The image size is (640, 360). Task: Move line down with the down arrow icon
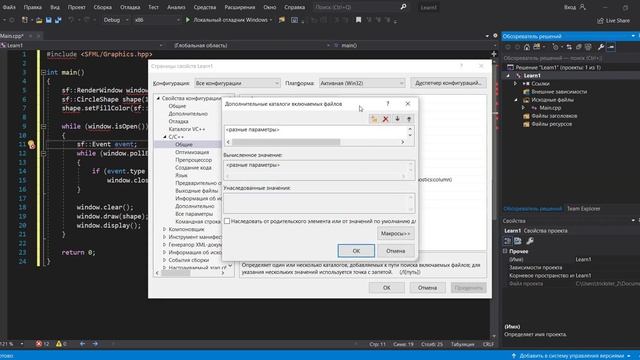click(x=397, y=119)
